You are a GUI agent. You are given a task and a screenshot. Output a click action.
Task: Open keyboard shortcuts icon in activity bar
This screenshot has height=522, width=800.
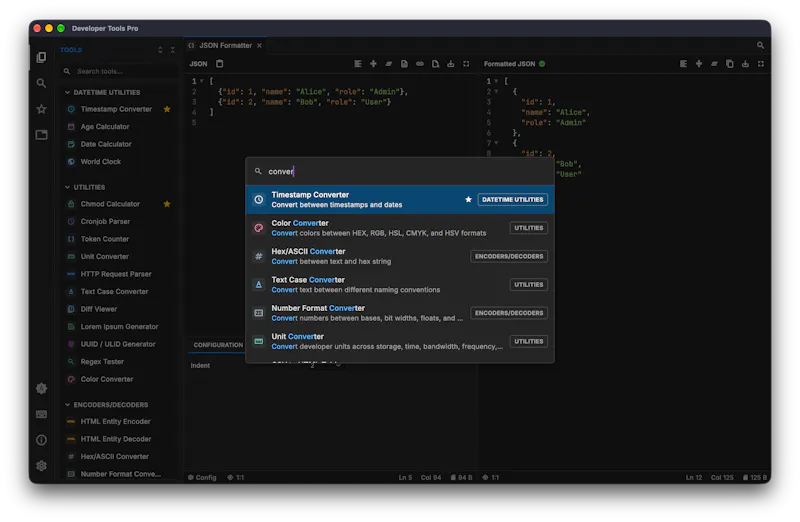41,414
